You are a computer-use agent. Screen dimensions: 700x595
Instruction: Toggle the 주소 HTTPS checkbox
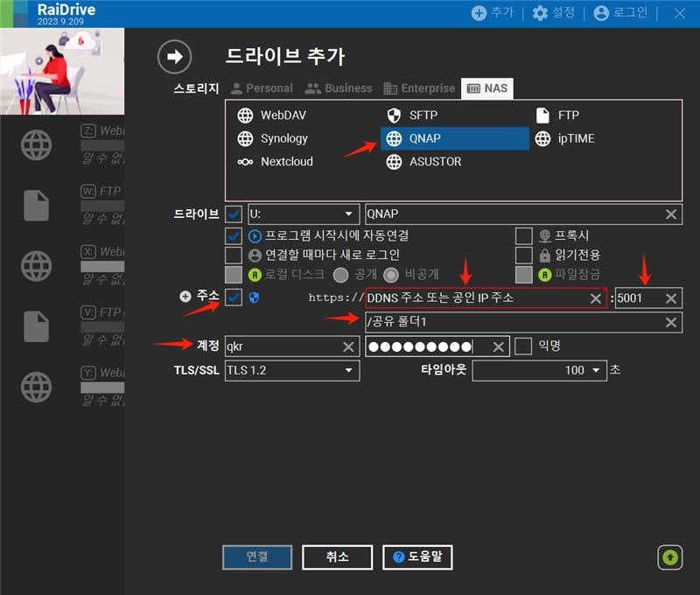click(x=234, y=297)
